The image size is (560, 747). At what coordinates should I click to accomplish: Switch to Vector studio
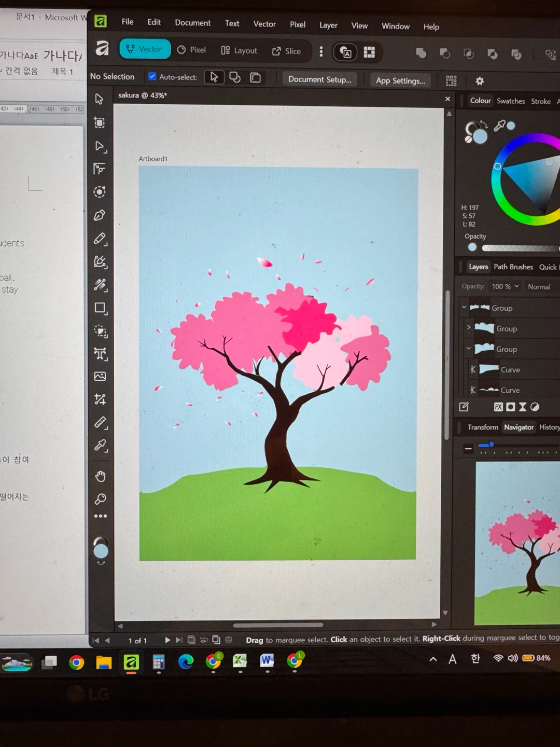(x=145, y=49)
